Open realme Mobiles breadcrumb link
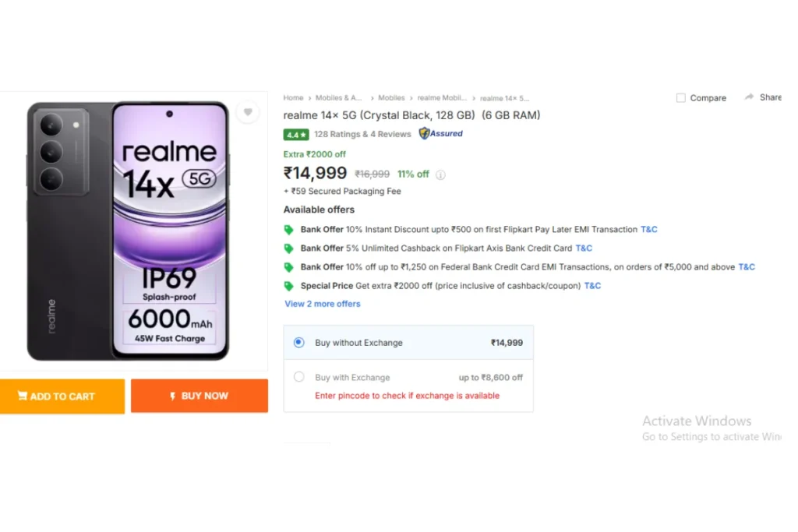798x532 pixels. [x=442, y=97]
